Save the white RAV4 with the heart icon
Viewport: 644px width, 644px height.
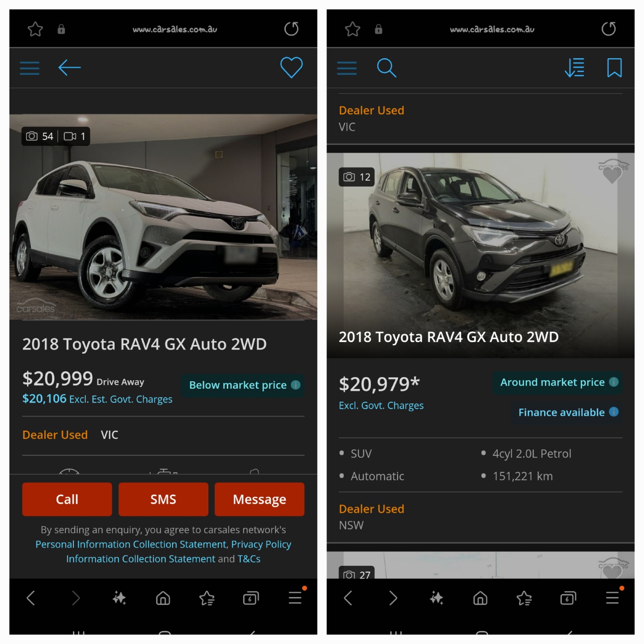click(x=291, y=68)
